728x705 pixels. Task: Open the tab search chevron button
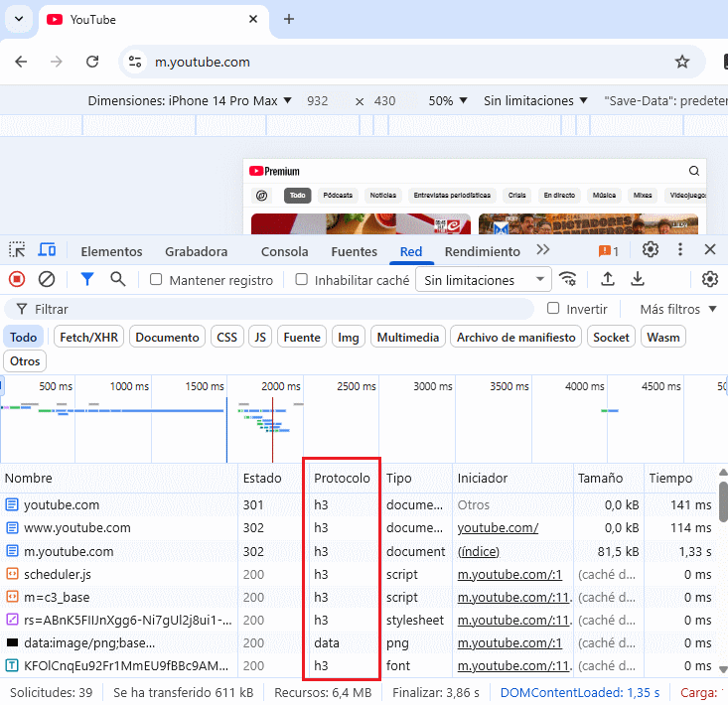[x=19, y=19]
